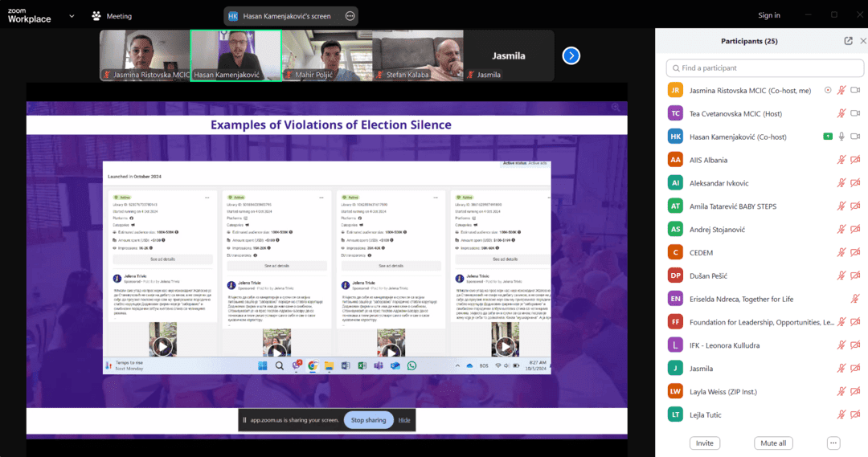Click Eriselda Ndreca's muted microphone icon
Image resolution: width=868 pixels, height=457 pixels.
point(855,299)
